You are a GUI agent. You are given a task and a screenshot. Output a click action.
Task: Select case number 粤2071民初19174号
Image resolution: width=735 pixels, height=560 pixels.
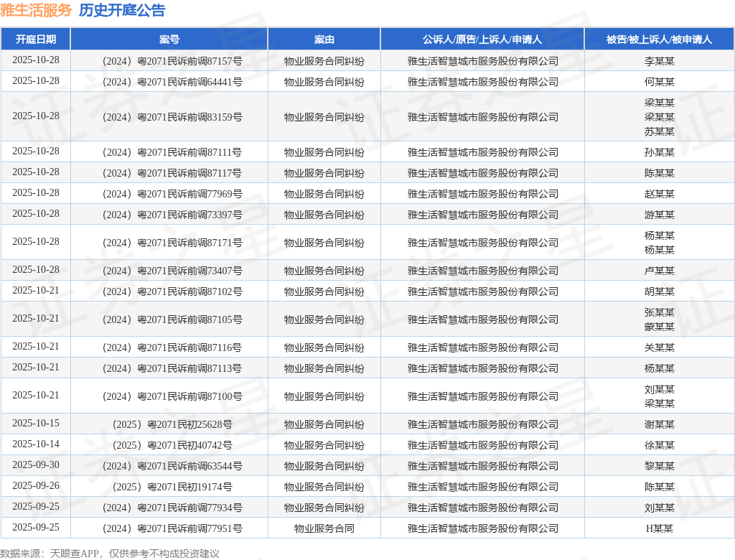click(172, 487)
